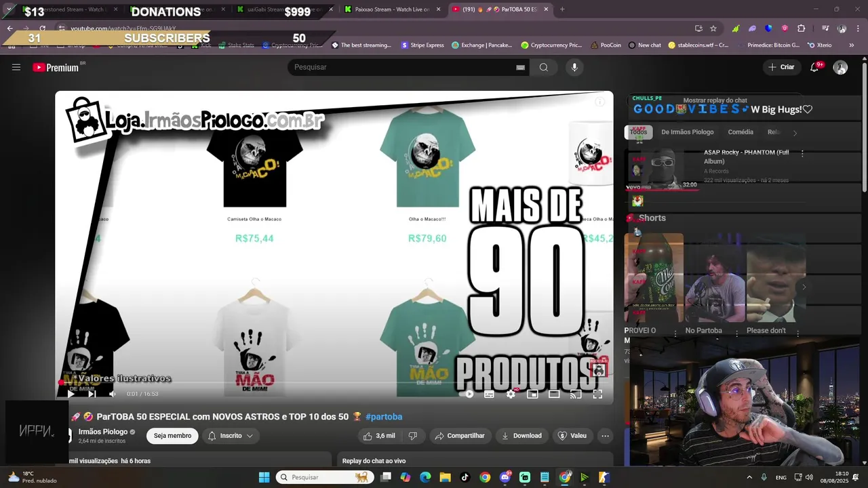Image resolution: width=868 pixels, height=488 pixels.
Task: Show more Shorts with right arrow
Action: 804,287
